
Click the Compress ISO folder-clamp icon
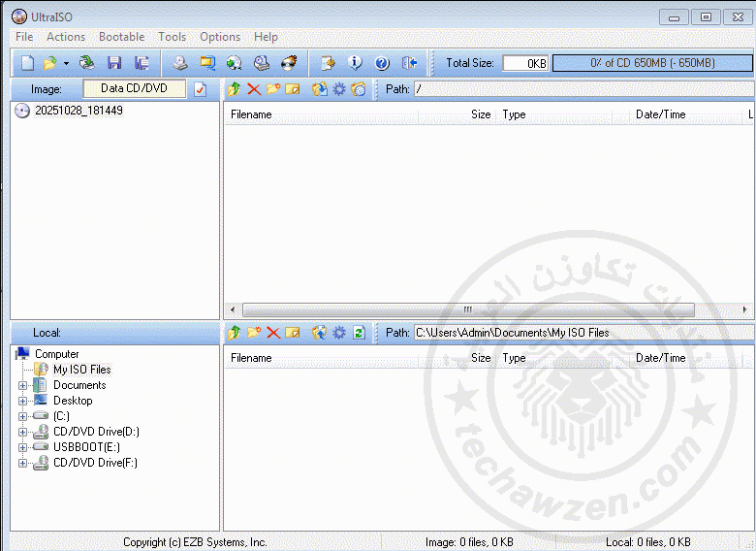207,63
